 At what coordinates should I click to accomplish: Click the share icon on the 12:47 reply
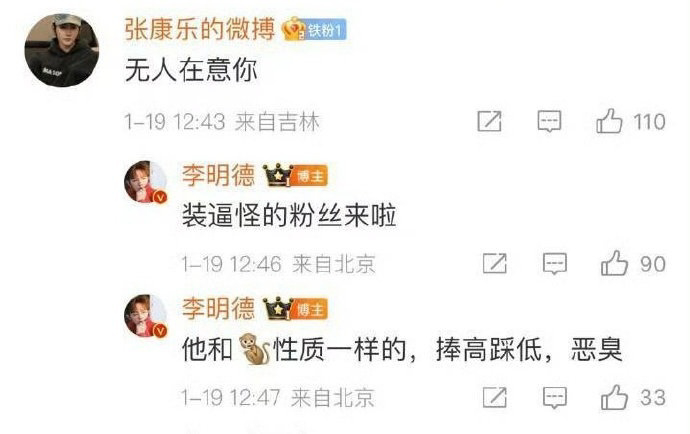point(495,397)
